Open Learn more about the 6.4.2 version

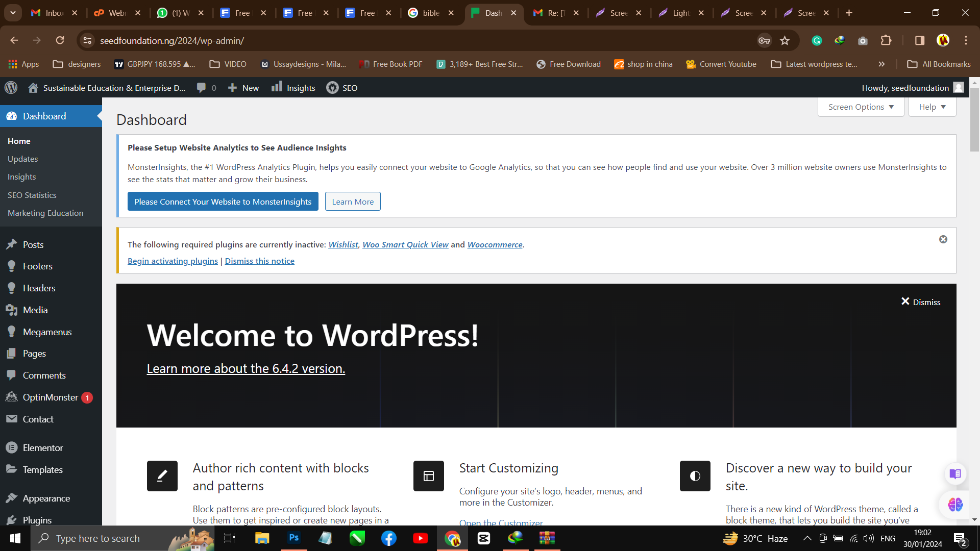(x=246, y=368)
